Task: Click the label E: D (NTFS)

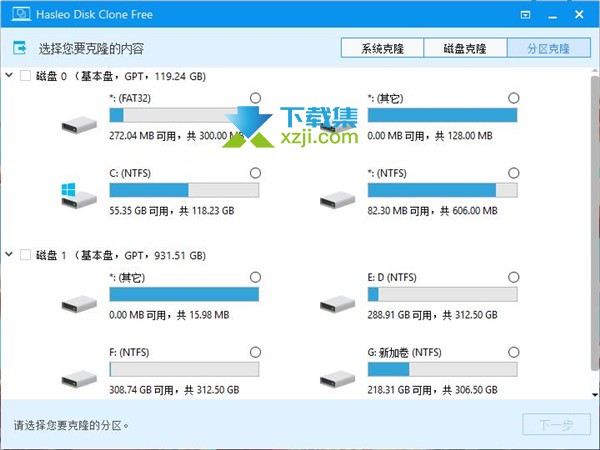Action: click(x=392, y=277)
